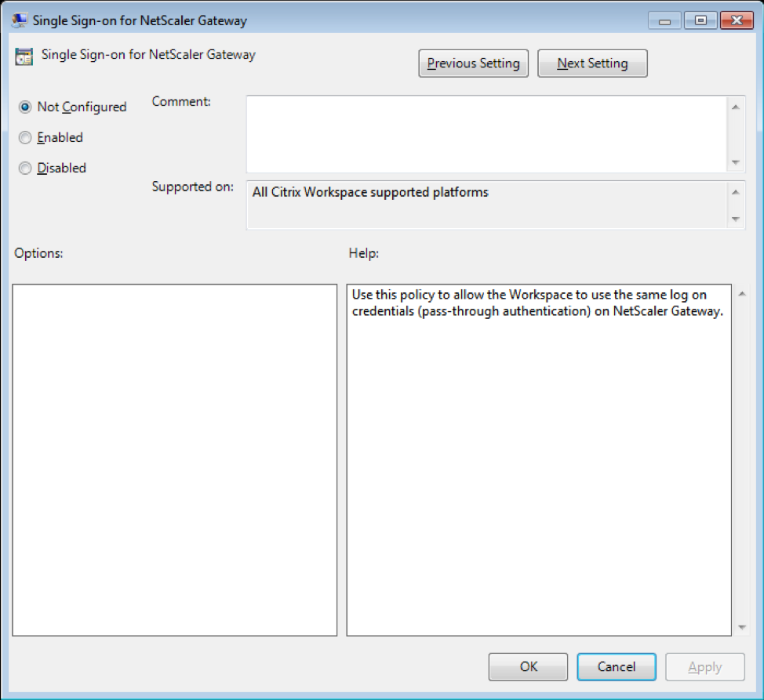
Task: Click the 'Options:' label
Action: [38, 253]
